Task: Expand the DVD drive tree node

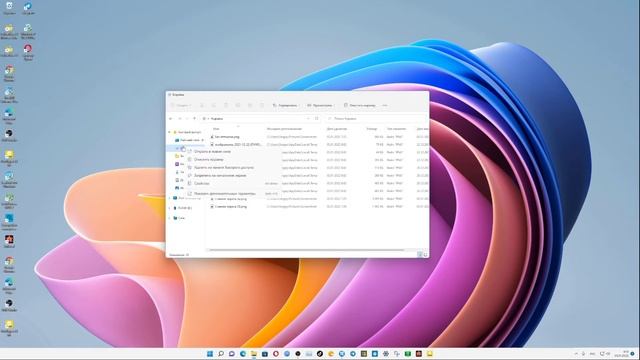Action: pyautogui.click(x=169, y=208)
